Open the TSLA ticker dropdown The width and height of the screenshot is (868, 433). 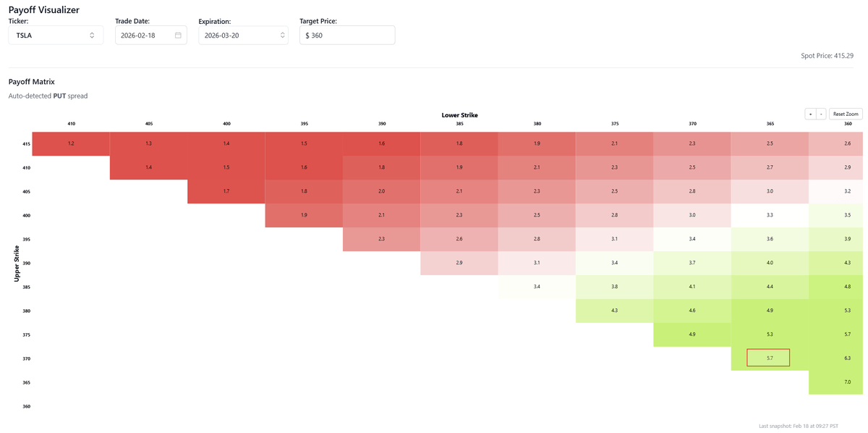click(x=56, y=35)
